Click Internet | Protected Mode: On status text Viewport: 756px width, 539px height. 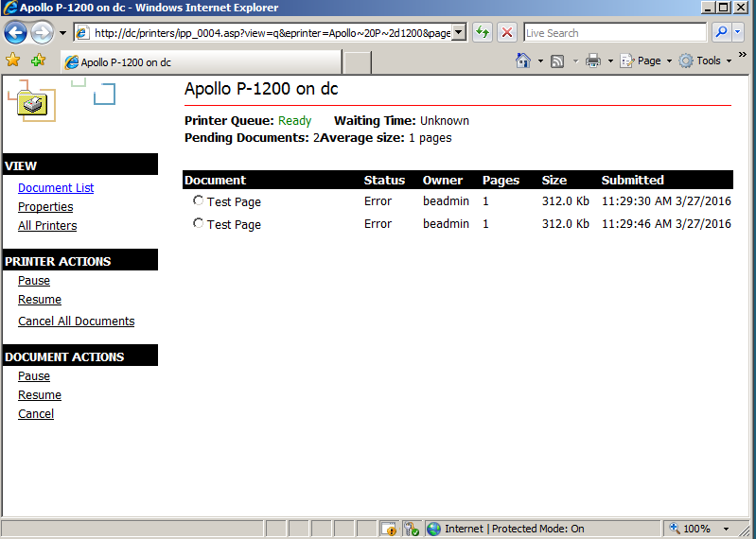(x=515, y=529)
